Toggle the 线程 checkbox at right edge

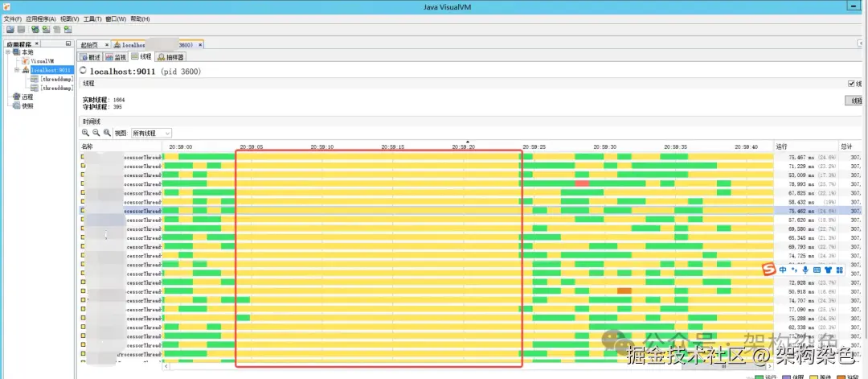pyautogui.click(x=852, y=84)
